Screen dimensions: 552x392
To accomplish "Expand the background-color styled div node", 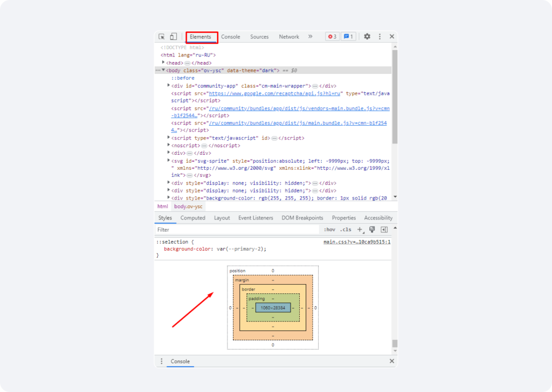I will 169,197.
